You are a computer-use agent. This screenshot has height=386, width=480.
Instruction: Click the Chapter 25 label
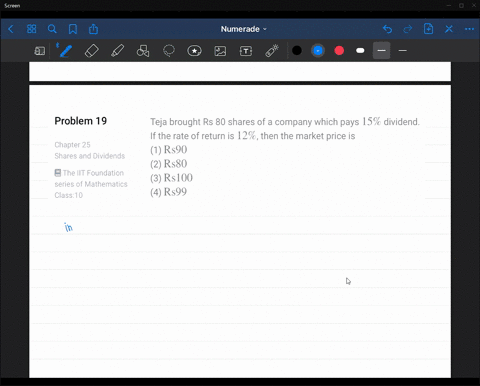click(72, 145)
